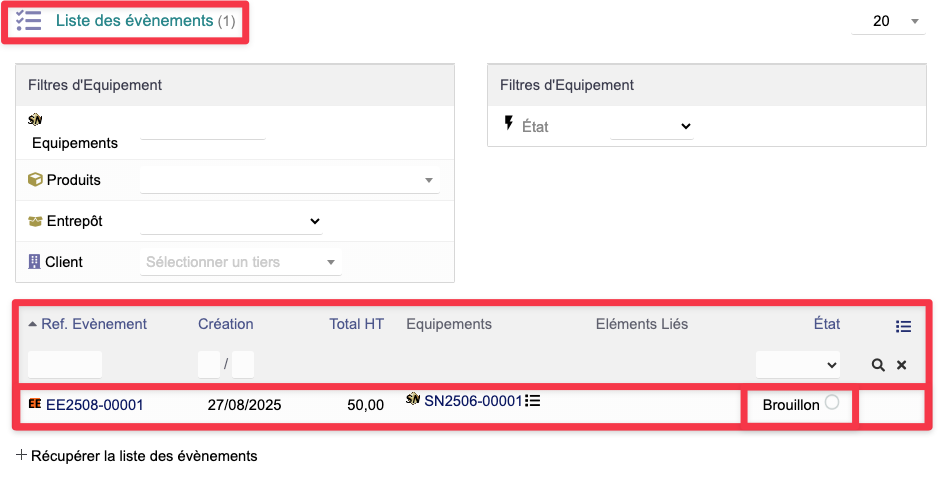Open equipment link SN2506-00001
The image size is (943, 480).
point(473,401)
